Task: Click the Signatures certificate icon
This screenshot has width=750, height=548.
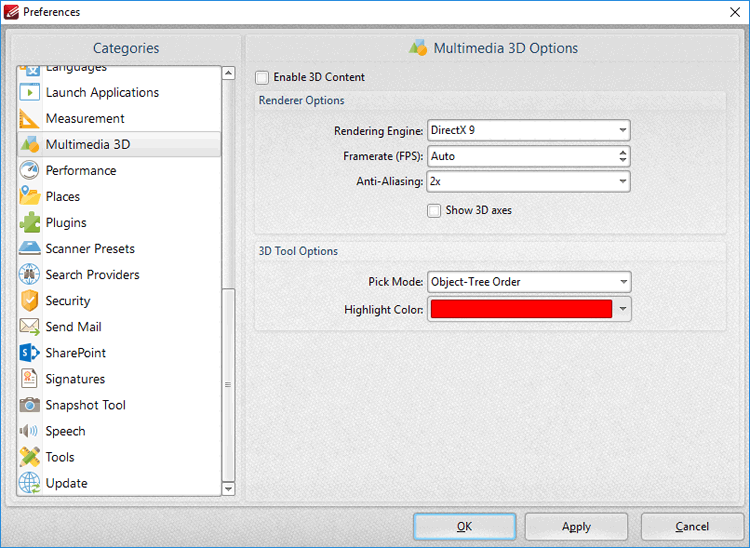Action: 30,379
